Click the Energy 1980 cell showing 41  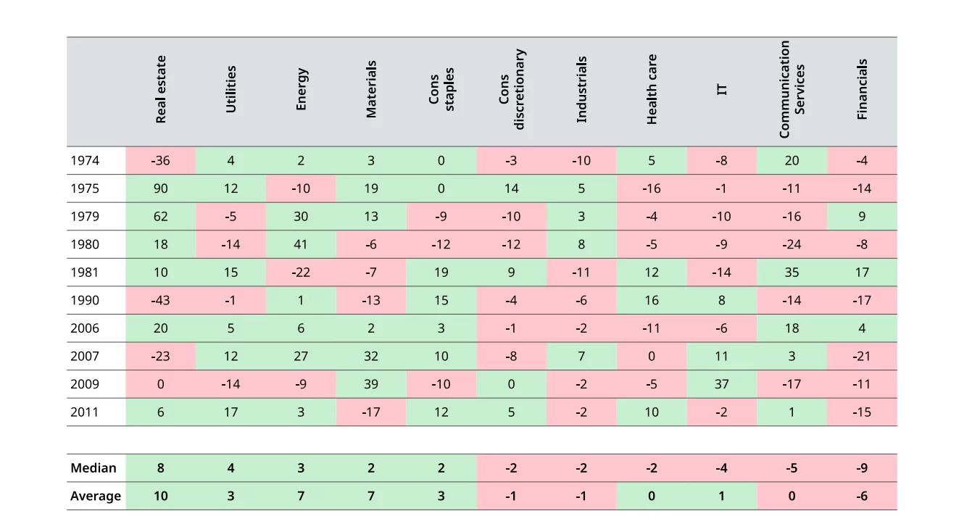301,244
